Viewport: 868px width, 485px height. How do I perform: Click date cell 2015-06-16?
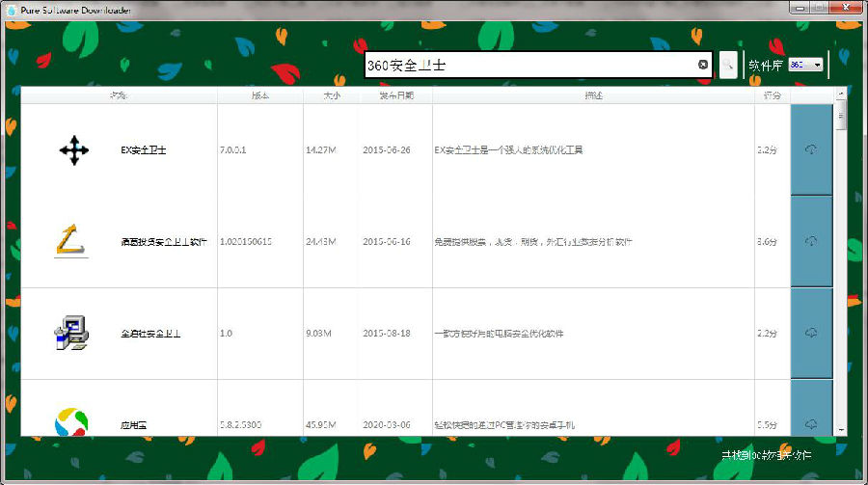(387, 241)
